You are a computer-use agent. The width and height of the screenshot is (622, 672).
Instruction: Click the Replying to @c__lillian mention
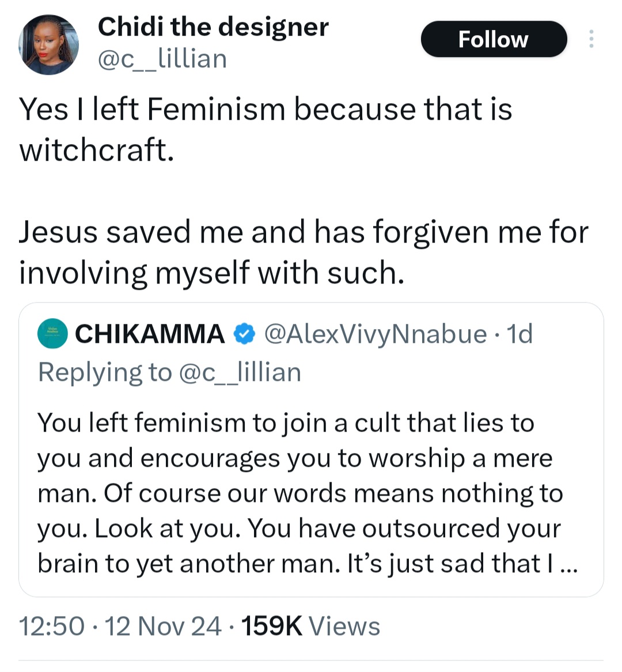(x=240, y=372)
